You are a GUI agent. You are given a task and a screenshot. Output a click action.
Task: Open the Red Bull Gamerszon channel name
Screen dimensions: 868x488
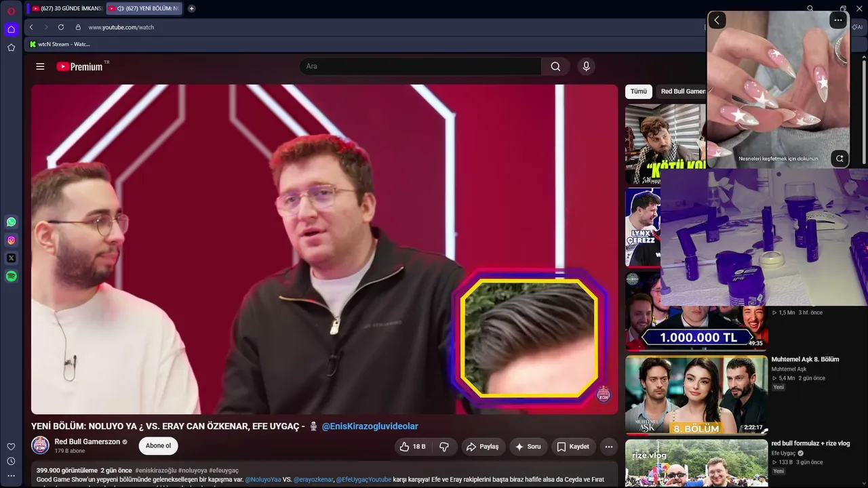[87, 442]
